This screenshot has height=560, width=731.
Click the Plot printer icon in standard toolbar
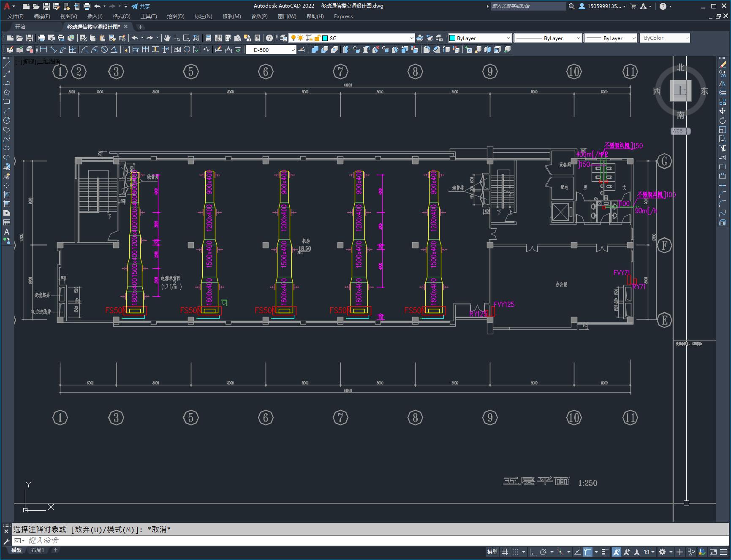point(42,38)
